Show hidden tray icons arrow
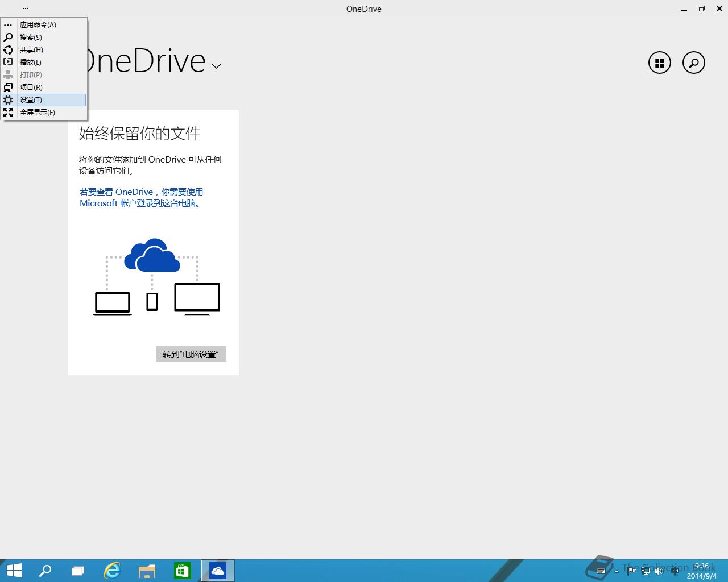 617,571
